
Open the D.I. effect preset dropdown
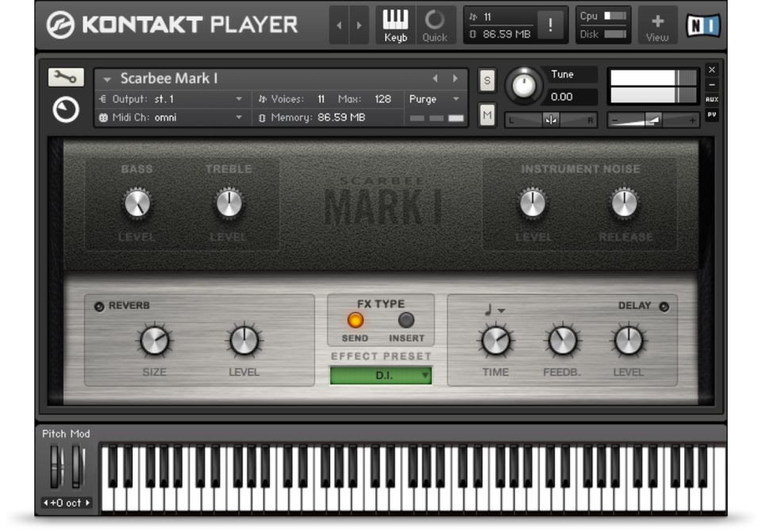tap(381, 376)
